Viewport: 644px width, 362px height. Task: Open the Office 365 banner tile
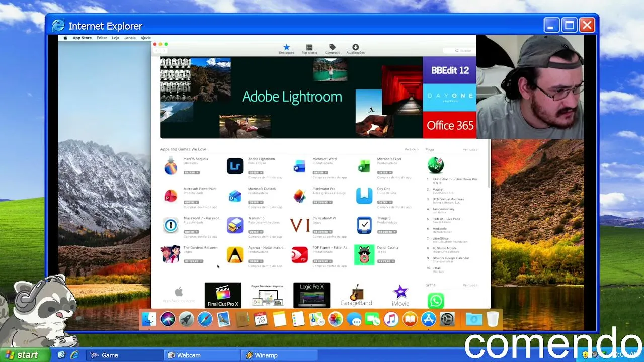(449, 125)
